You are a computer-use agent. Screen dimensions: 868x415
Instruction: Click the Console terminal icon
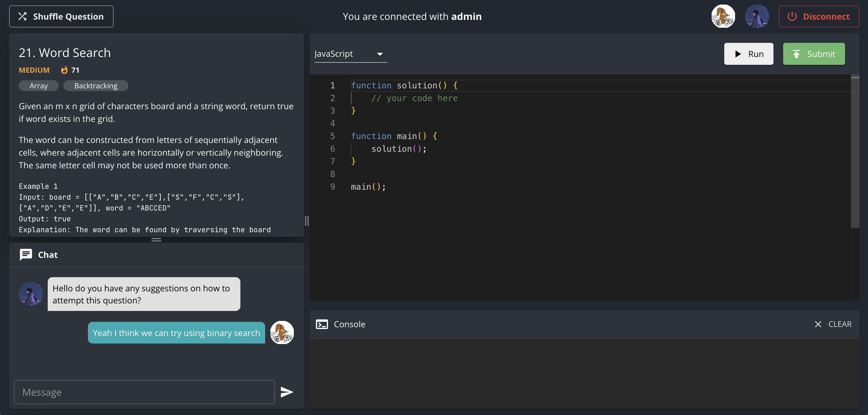322,324
